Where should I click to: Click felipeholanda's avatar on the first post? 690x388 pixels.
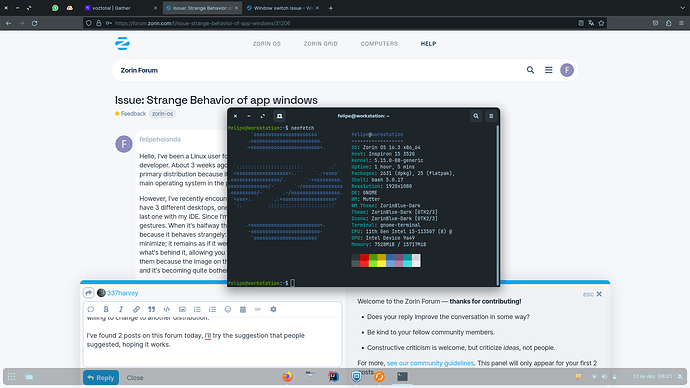coord(124,144)
